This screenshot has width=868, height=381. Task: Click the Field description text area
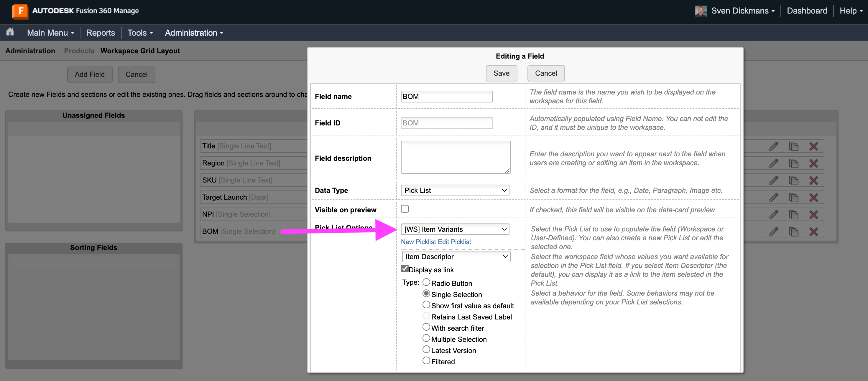(455, 157)
